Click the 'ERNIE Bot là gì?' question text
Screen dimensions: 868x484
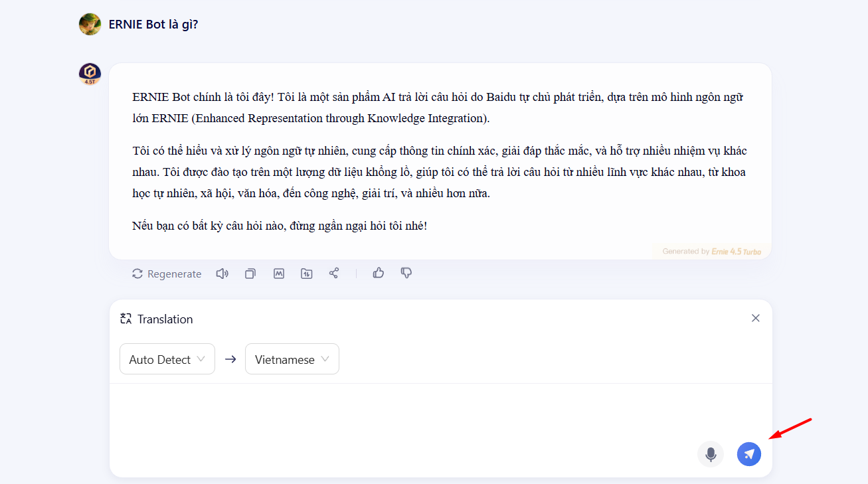tap(153, 25)
